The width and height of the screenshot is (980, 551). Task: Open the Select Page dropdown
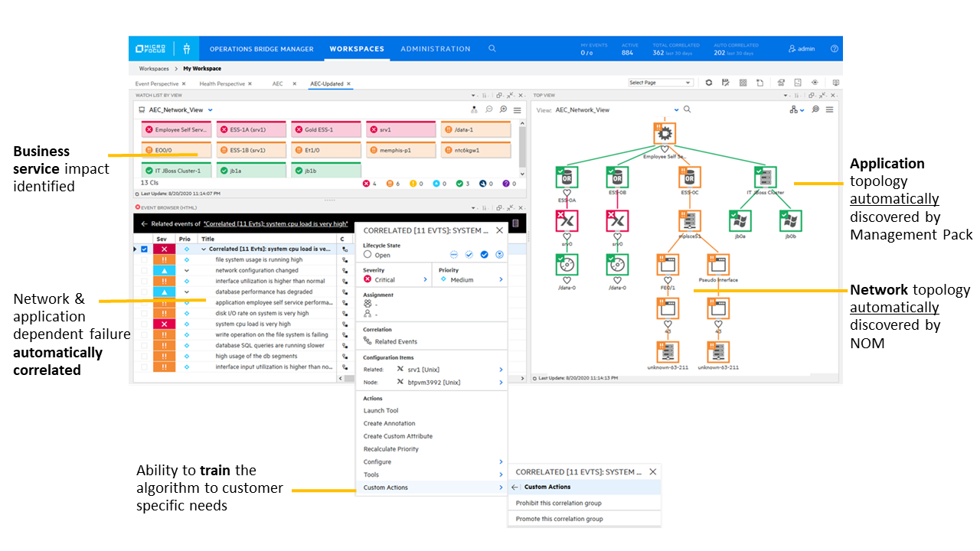point(660,83)
